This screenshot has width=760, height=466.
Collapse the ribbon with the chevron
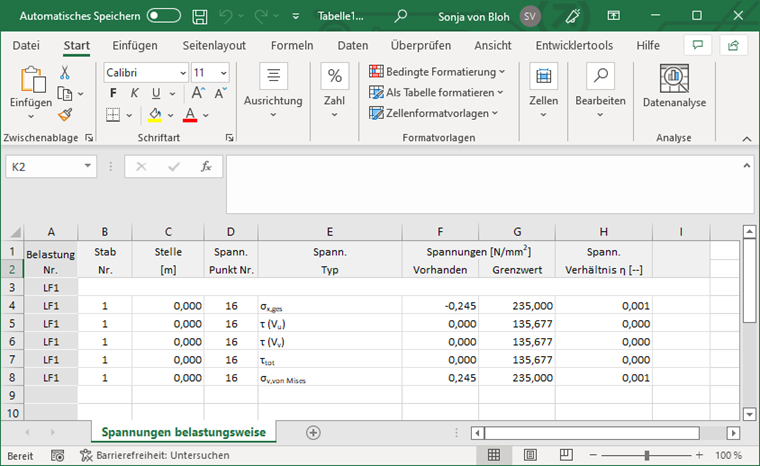tap(747, 139)
